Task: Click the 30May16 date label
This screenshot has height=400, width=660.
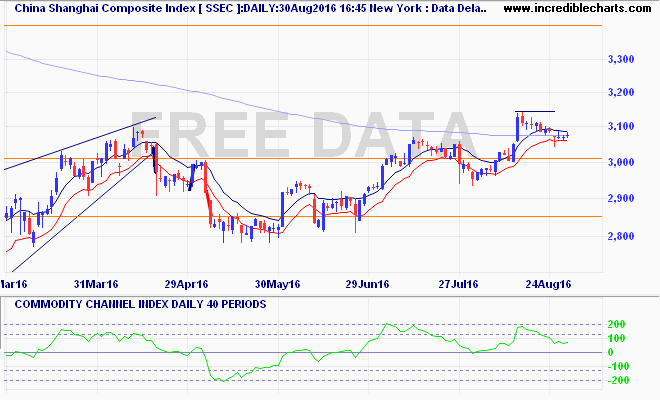Action: coord(278,284)
